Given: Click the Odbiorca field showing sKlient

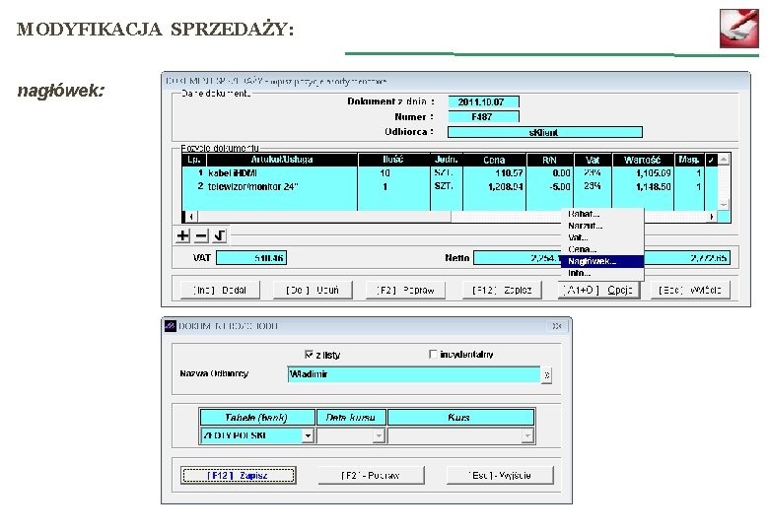Looking at the screenshot, I should coord(545,132).
